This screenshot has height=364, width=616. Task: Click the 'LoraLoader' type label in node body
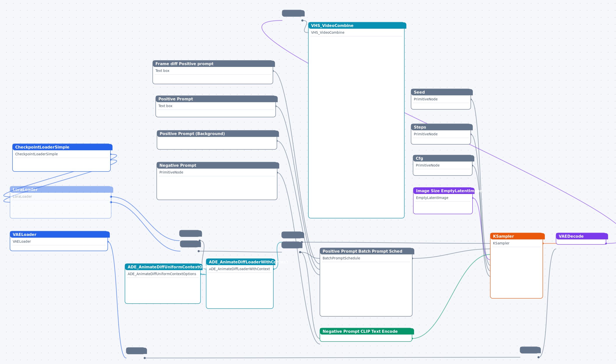point(22,196)
